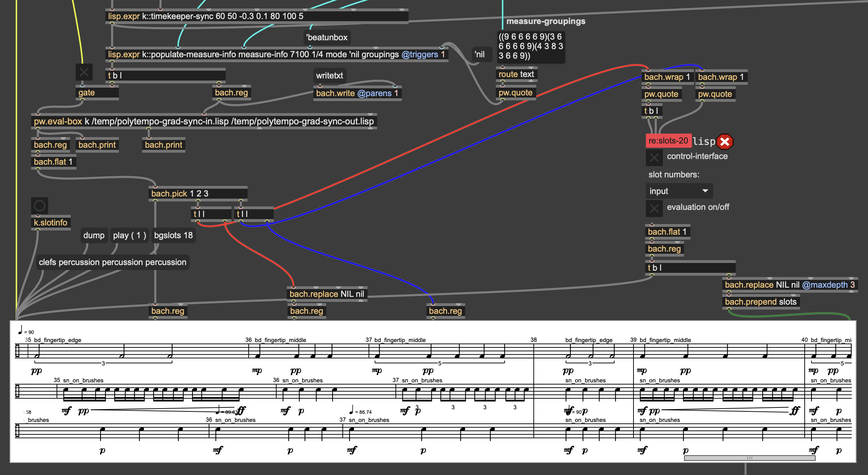This screenshot has height=475, width=868.
Task: Click the percussion clef of top staff
Action: click(17, 351)
